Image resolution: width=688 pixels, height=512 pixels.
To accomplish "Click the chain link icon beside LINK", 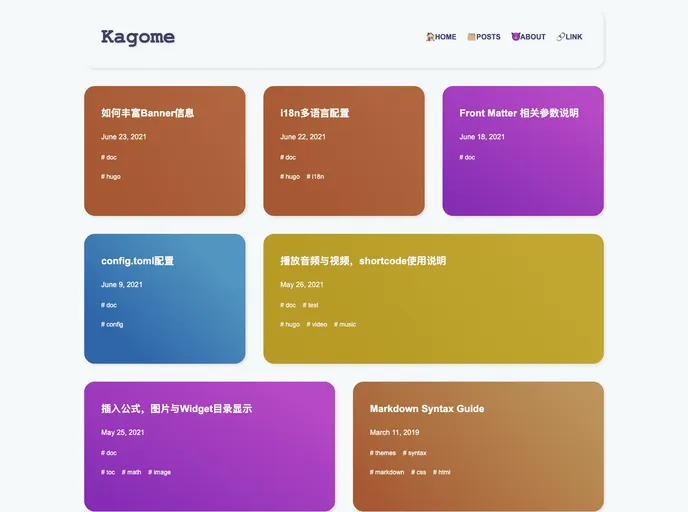I will coord(561,37).
